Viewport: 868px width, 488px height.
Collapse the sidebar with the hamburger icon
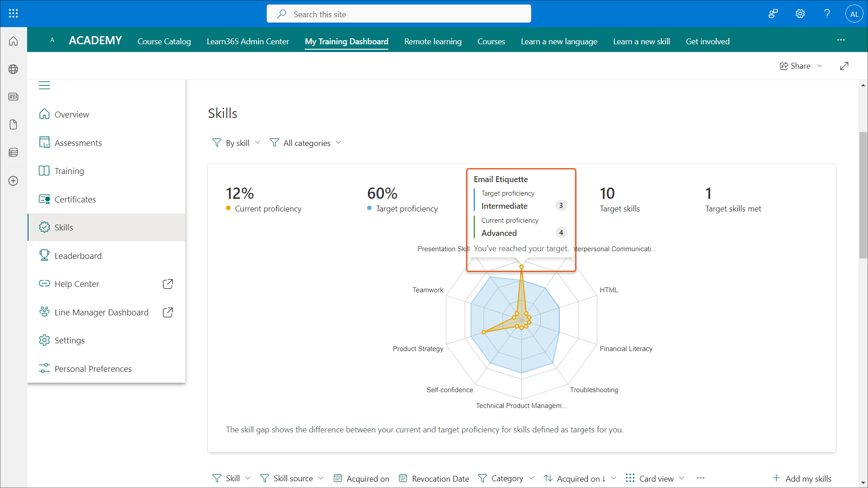44,85
